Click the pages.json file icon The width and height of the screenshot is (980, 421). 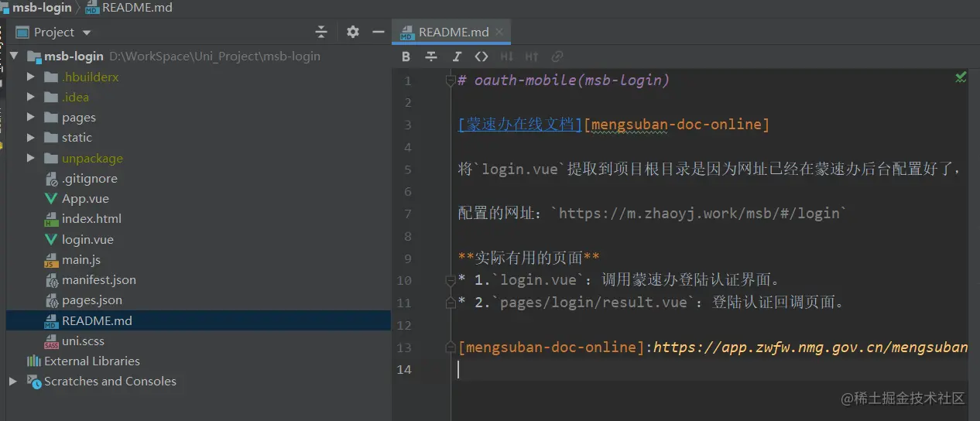[x=51, y=300]
